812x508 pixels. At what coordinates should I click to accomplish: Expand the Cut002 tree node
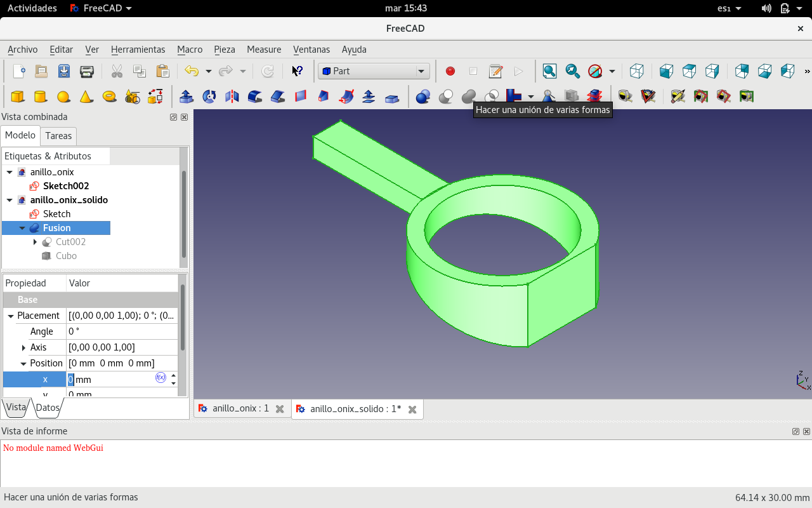35,242
